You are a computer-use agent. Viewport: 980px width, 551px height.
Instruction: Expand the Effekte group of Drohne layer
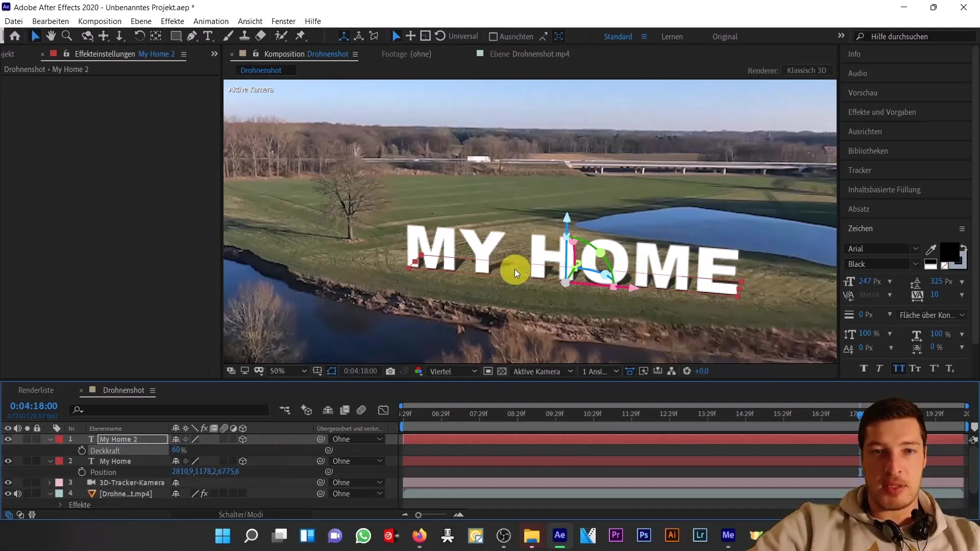pos(60,505)
